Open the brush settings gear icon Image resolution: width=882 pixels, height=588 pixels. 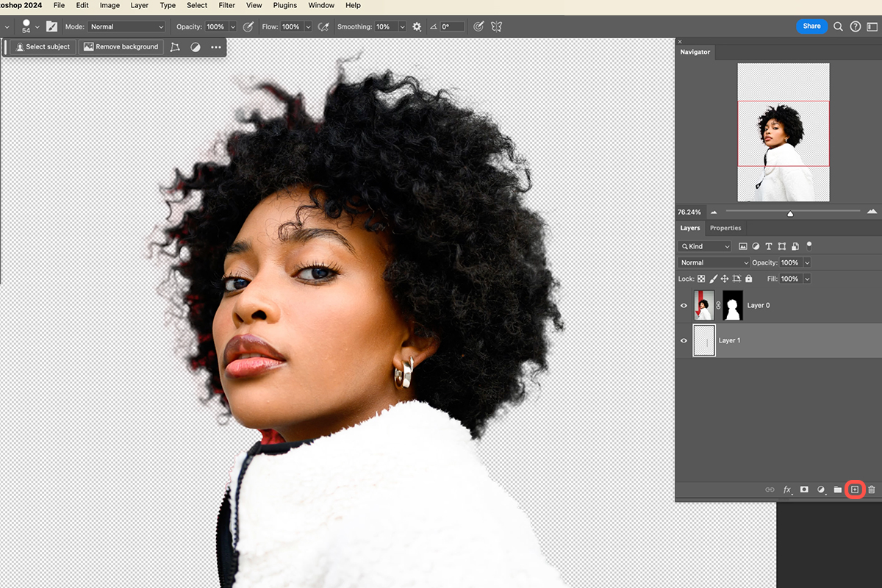coord(416,26)
